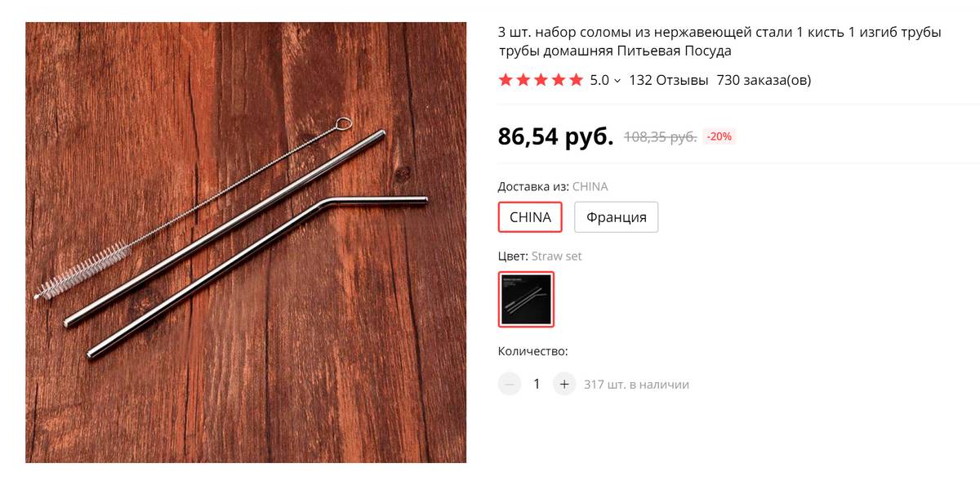This screenshot has height=490, width=980.
Task: Click the crossed-out 108,35 руб. price
Action: pos(660,136)
